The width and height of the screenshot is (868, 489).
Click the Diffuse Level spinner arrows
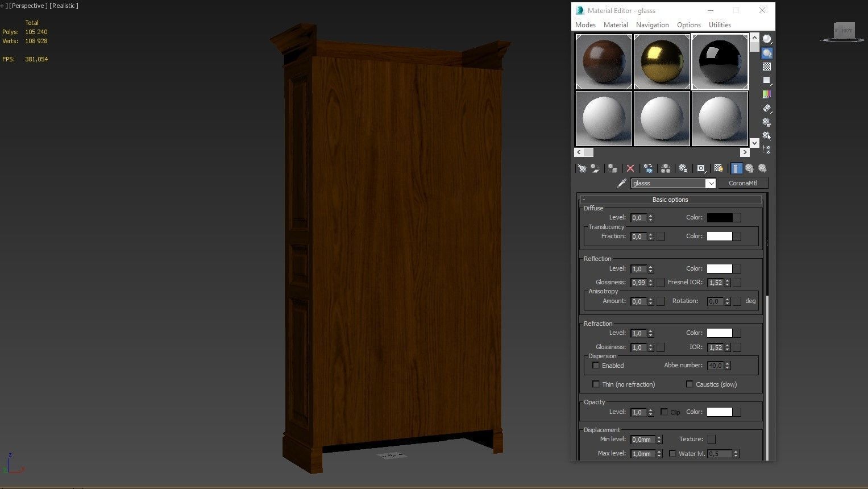click(x=650, y=218)
